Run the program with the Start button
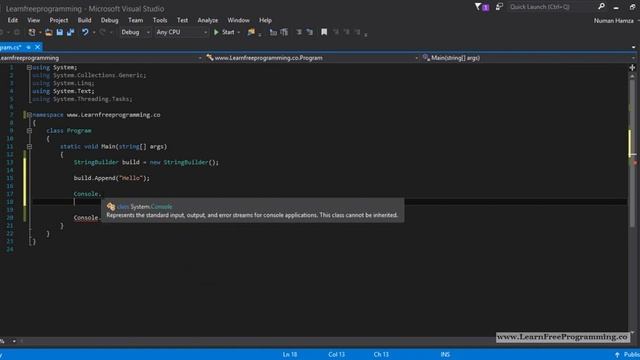Screen dimensions: 640x360 pyautogui.click(x=224, y=32)
